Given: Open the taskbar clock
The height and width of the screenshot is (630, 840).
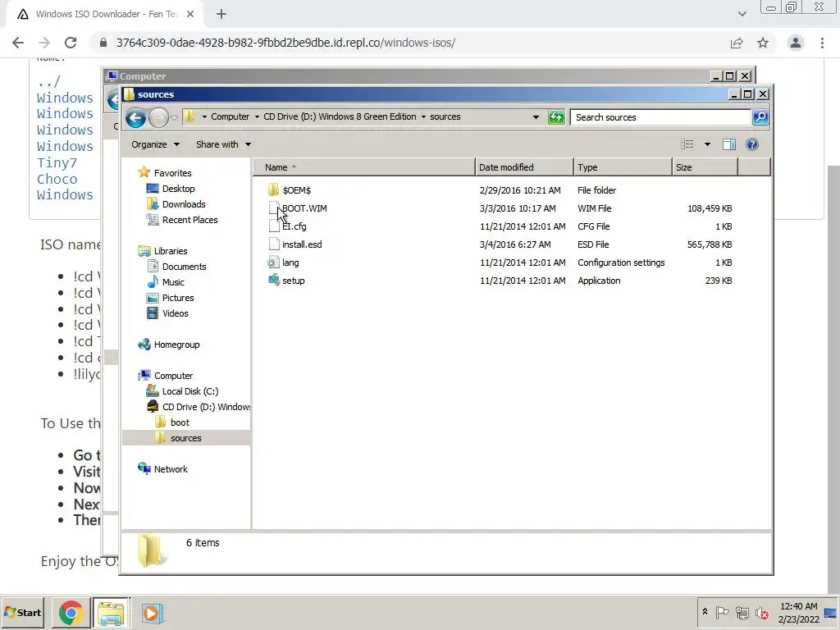Looking at the screenshot, I should point(799,613).
